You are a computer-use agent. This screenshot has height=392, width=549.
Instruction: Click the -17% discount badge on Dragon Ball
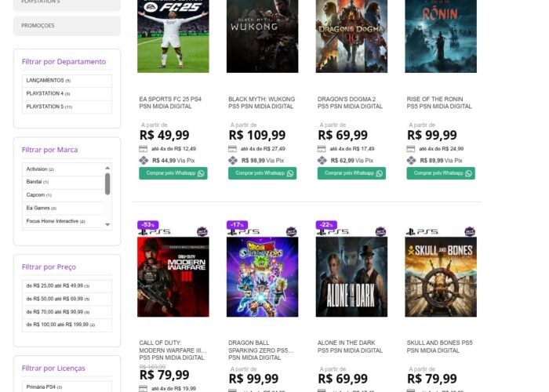coord(236,225)
